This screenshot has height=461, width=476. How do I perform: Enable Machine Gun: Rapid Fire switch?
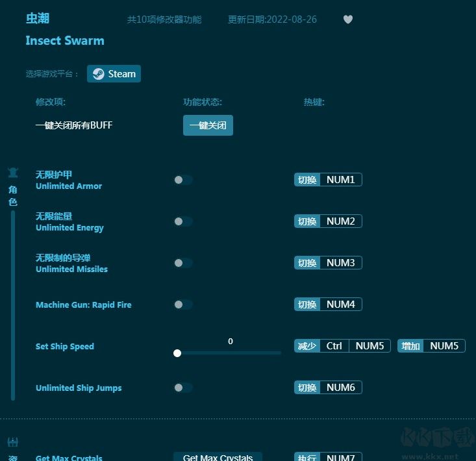coord(183,305)
